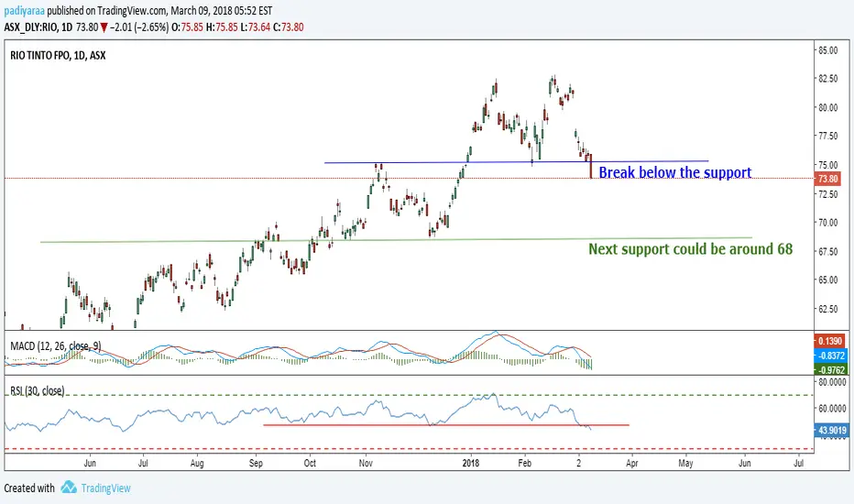Click the RIO TINTO FPO, 1D, ASX title
The height and width of the screenshot is (504, 854).
click(x=58, y=56)
